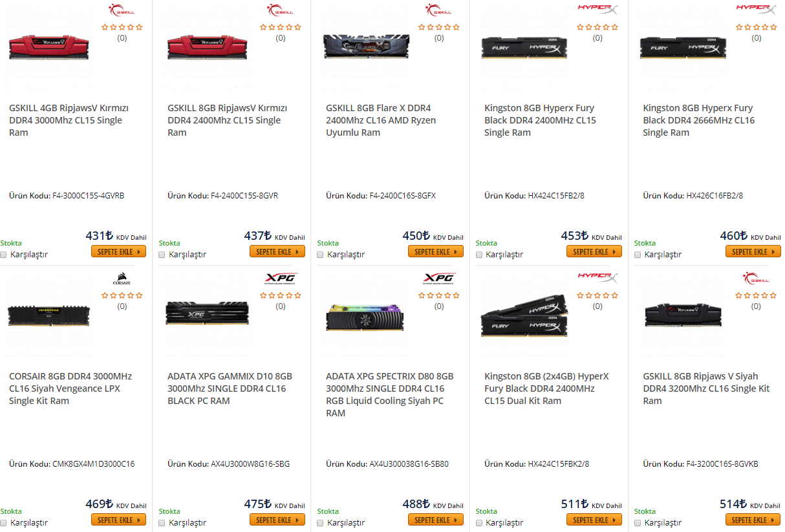Add the 437₺ GSKILL RipjawsV 8GB to cart
785x532 pixels.
click(277, 251)
